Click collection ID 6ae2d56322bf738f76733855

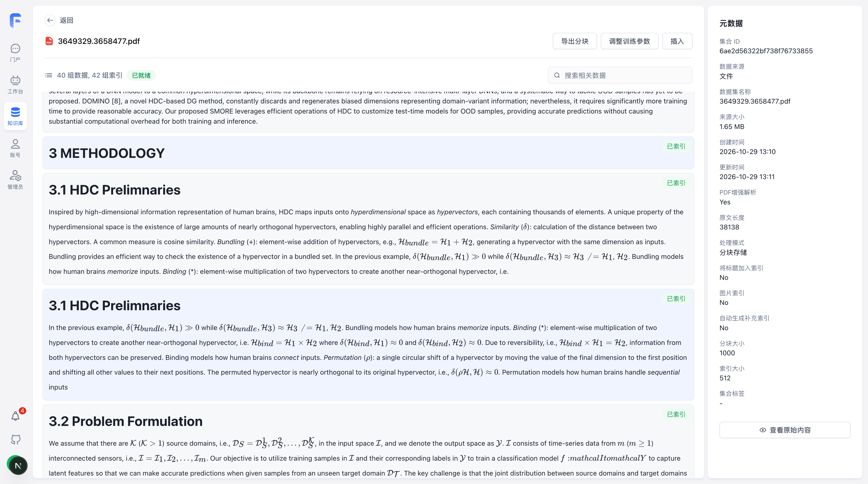(x=766, y=51)
